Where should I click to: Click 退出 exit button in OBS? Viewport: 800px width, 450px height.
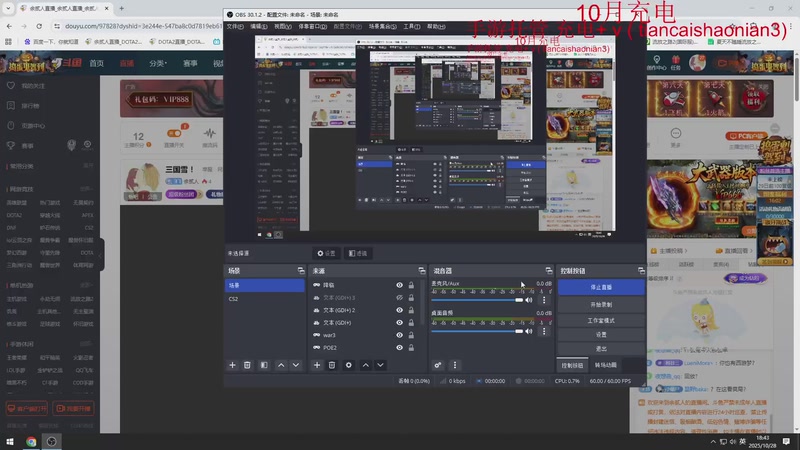pos(601,349)
